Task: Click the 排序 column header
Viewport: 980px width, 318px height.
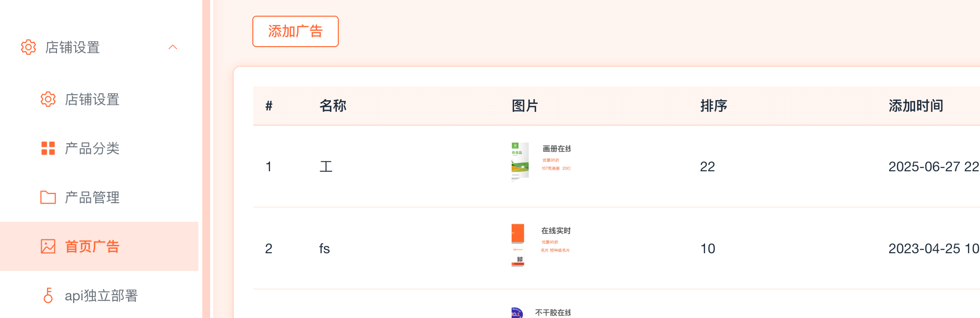Action: (x=713, y=106)
